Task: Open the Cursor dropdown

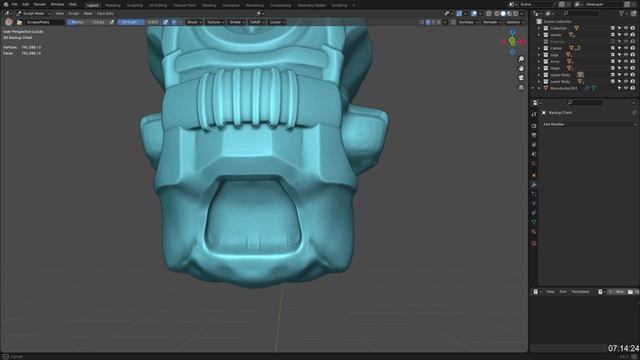Action: (x=277, y=22)
